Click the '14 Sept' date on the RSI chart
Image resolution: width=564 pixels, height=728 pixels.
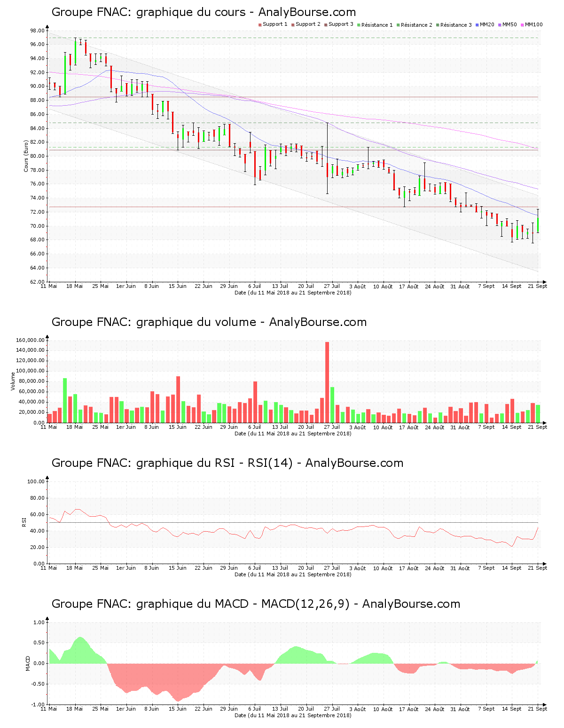pos(512,568)
